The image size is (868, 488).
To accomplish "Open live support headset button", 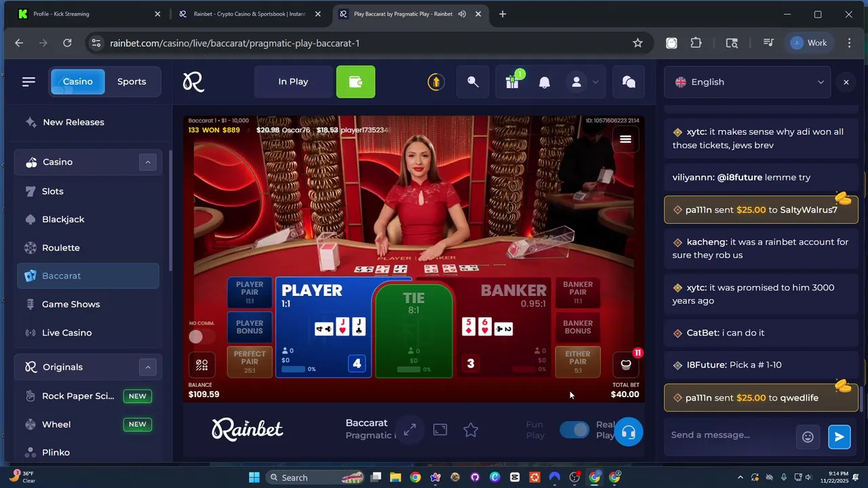I will pos(629,432).
